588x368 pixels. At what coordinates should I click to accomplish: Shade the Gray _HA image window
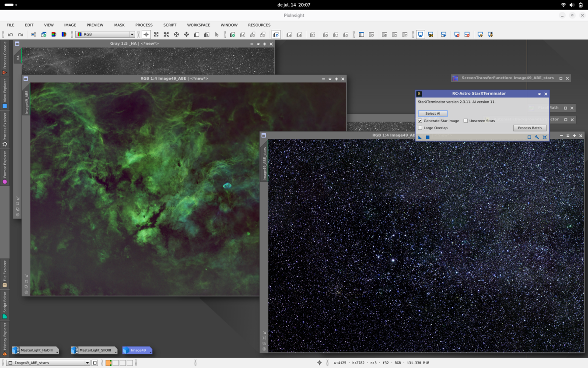[258, 44]
